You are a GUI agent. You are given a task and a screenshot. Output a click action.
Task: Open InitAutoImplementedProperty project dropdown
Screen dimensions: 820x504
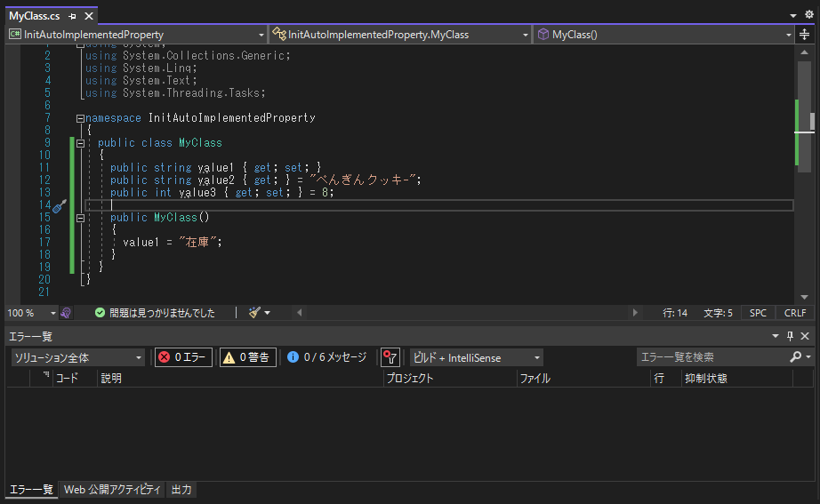137,35
